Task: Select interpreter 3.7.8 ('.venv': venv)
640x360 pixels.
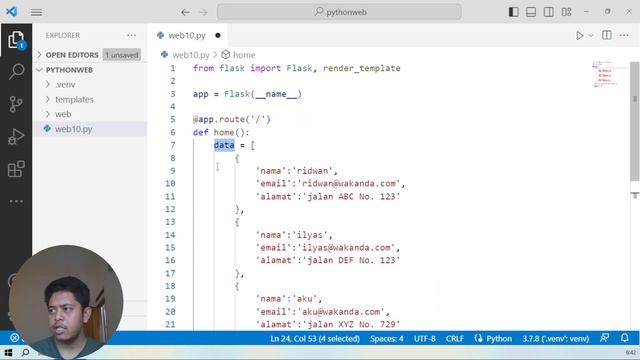Action: (x=556, y=339)
